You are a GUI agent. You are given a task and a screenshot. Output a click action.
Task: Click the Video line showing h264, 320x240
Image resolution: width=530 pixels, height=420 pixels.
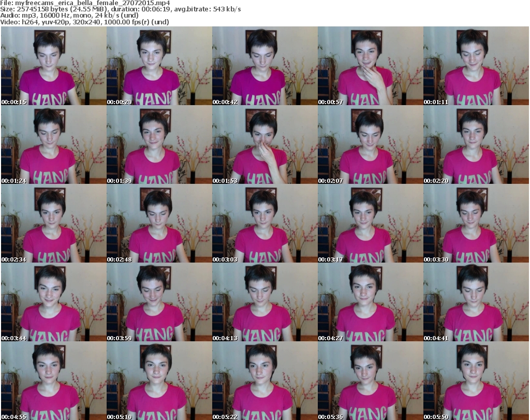coord(84,22)
